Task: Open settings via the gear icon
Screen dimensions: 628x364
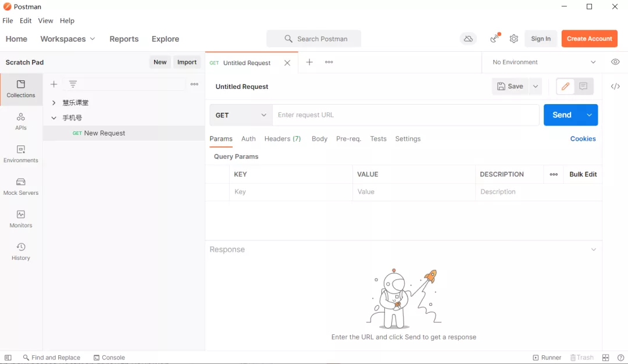Action: coord(514,38)
